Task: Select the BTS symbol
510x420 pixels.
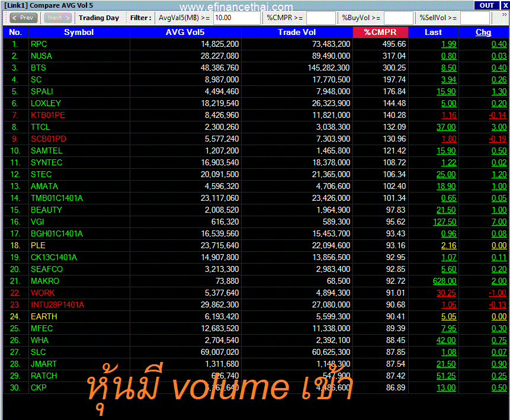Action: point(39,68)
